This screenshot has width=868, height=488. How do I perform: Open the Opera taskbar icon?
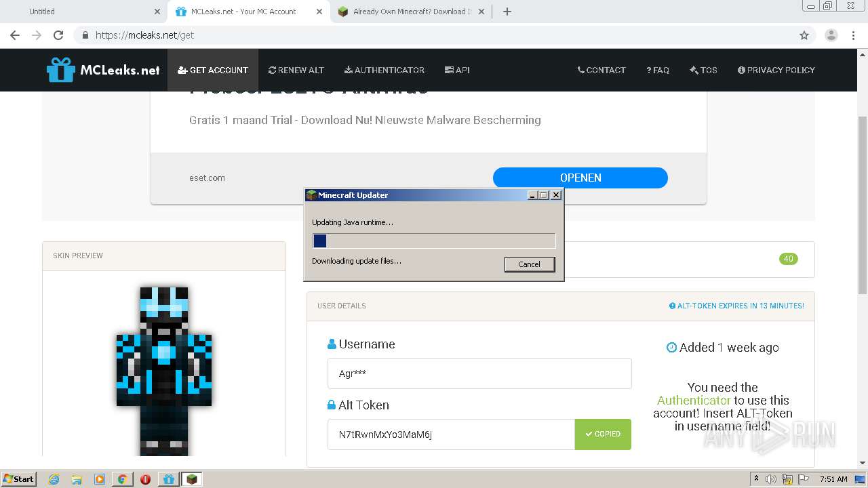point(145,479)
